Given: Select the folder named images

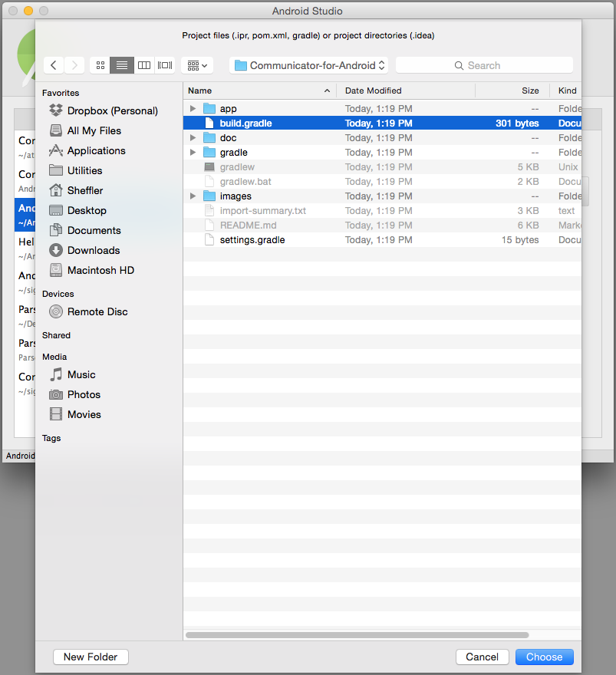Looking at the screenshot, I should click(x=236, y=196).
